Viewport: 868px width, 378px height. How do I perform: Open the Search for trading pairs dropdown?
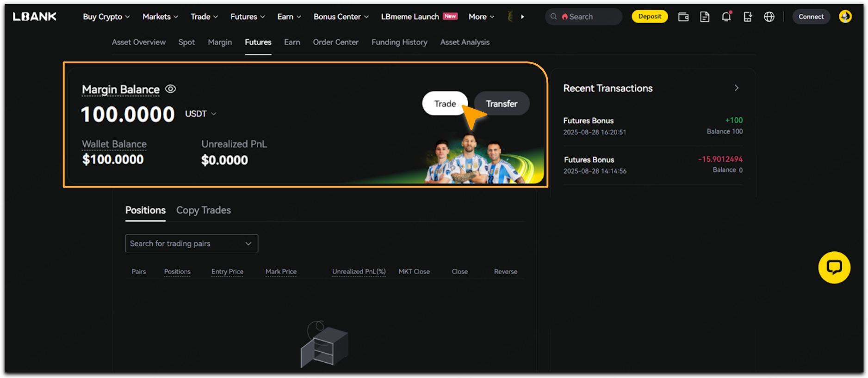coord(191,244)
